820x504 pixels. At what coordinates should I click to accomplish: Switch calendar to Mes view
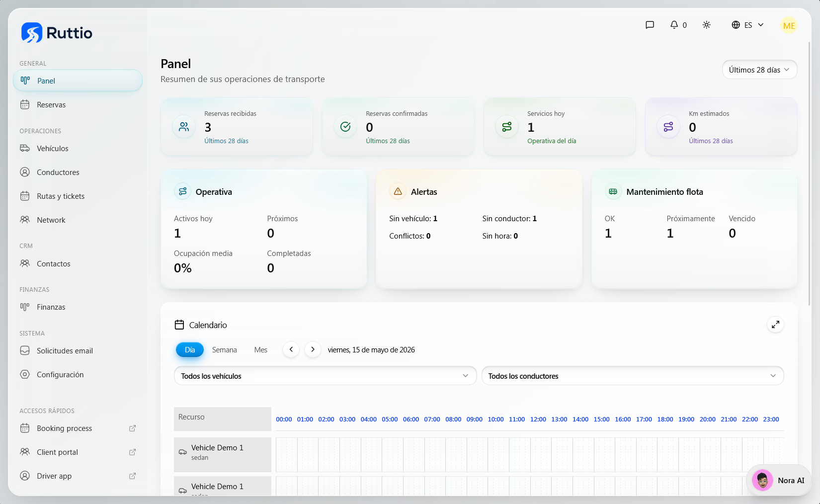point(260,350)
